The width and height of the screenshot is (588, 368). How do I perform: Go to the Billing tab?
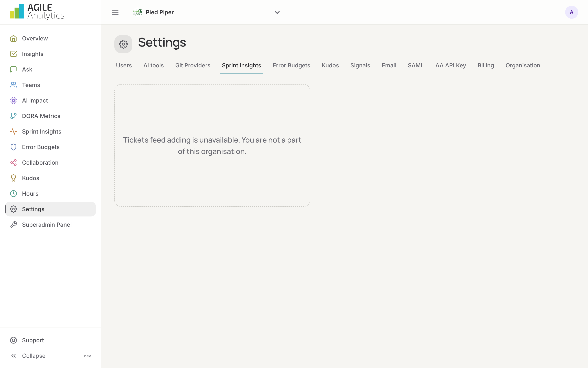(x=486, y=66)
